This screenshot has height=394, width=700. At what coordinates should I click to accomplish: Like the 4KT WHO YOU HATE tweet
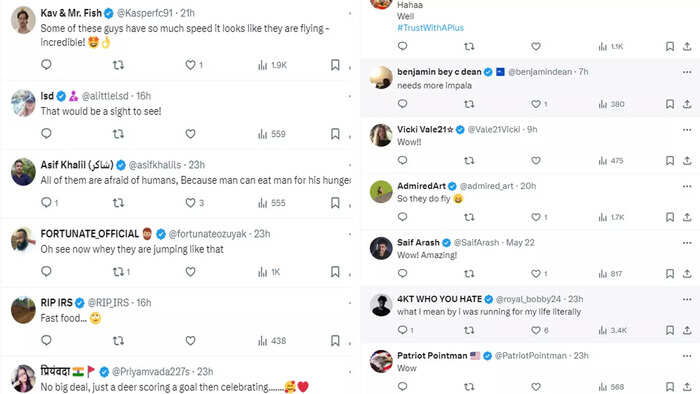coord(536,330)
